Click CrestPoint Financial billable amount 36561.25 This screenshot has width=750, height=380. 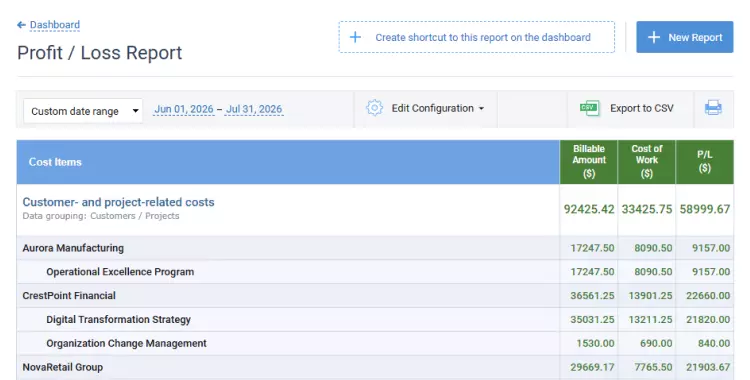pos(592,296)
